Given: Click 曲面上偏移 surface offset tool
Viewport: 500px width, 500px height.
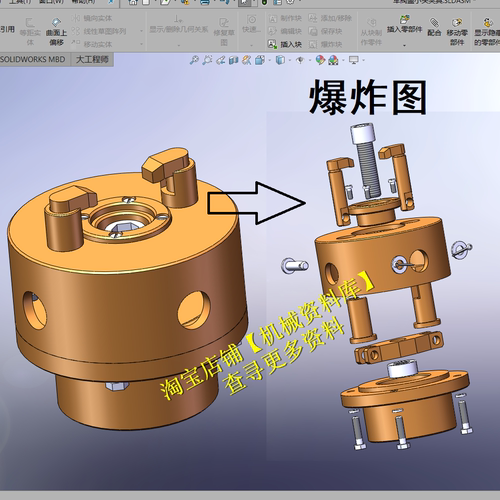Looking at the screenshot, I should [x=56, y=32].
